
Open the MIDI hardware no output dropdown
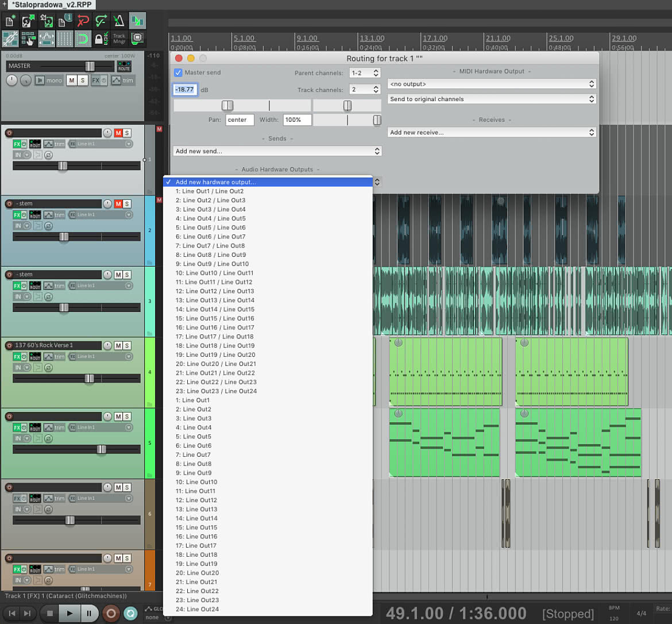point(492,84)
